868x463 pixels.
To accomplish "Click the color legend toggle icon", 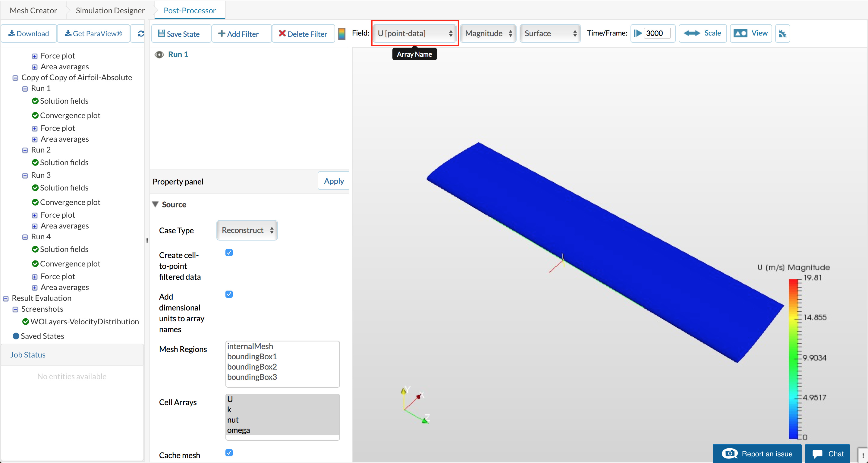I will [x=342, y=34].
